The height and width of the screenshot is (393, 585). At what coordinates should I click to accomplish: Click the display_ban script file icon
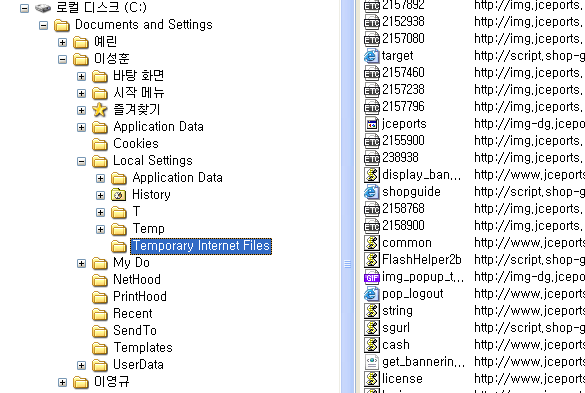(372, 175)
